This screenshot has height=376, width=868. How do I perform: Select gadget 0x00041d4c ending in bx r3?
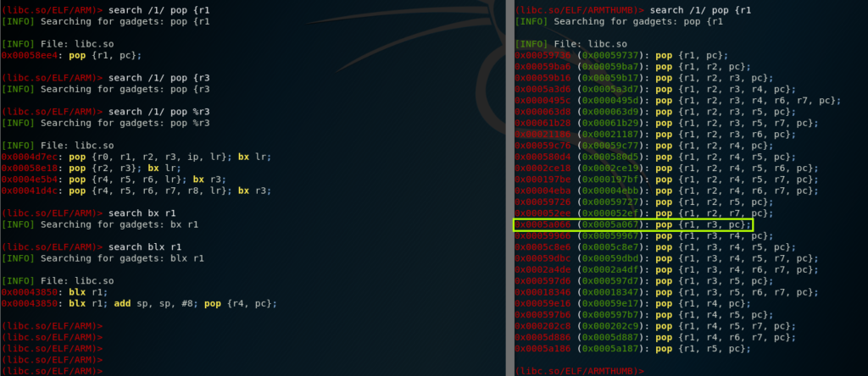(x=136, y=191)
